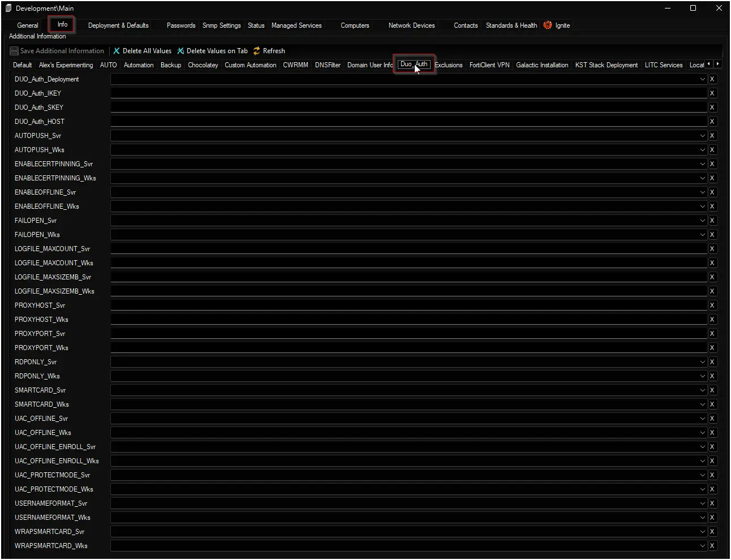The image size is (731, 560).
Task: Open the Network Devices tab
Action: 412,25
